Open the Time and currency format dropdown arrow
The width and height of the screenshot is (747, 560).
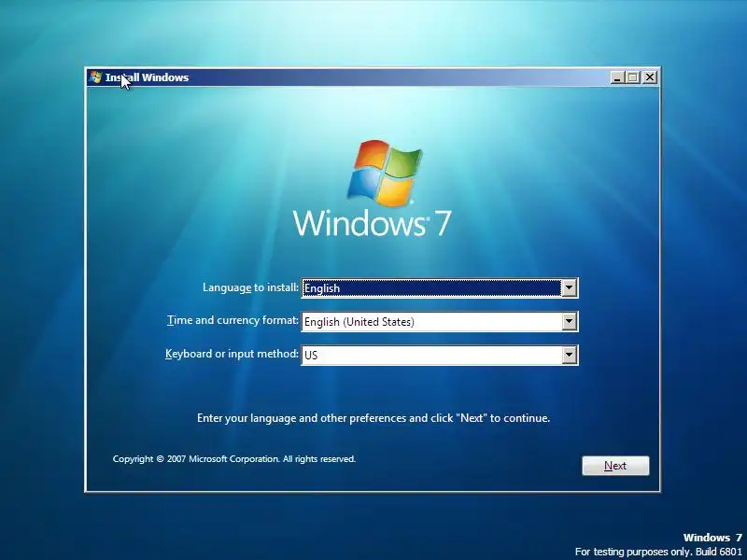coord(569,321)
